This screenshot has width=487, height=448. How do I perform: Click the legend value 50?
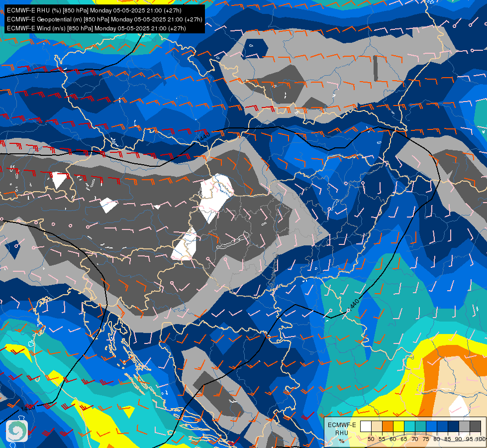(371, 439)
